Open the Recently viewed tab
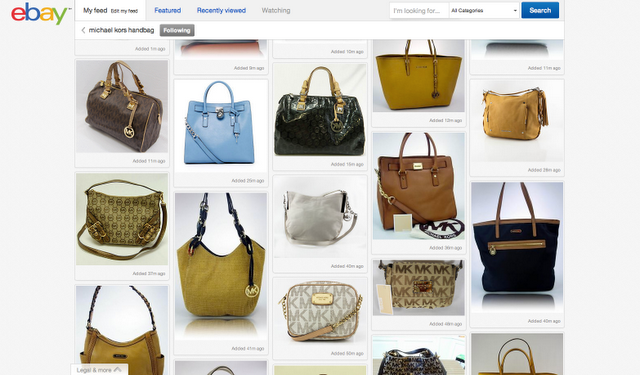The width and height of the screenshot is (640, 375). 221,11
